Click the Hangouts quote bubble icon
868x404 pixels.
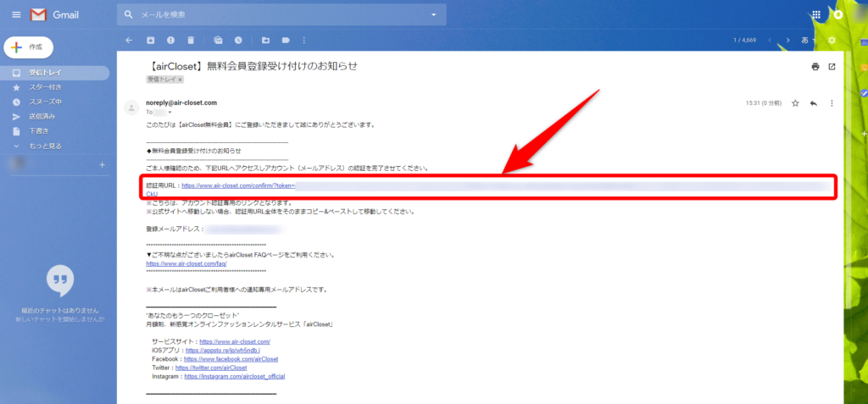point(60,282)
